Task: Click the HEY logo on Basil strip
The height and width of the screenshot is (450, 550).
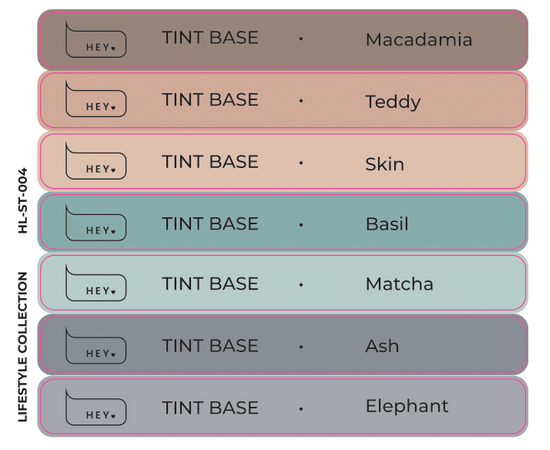Action: coord(96,223)
